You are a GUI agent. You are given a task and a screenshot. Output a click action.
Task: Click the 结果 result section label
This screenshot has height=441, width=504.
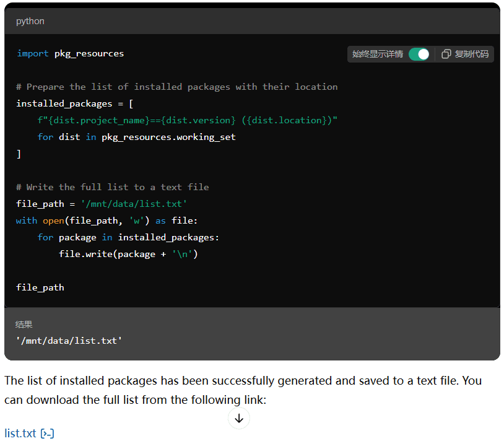(24, 325)
